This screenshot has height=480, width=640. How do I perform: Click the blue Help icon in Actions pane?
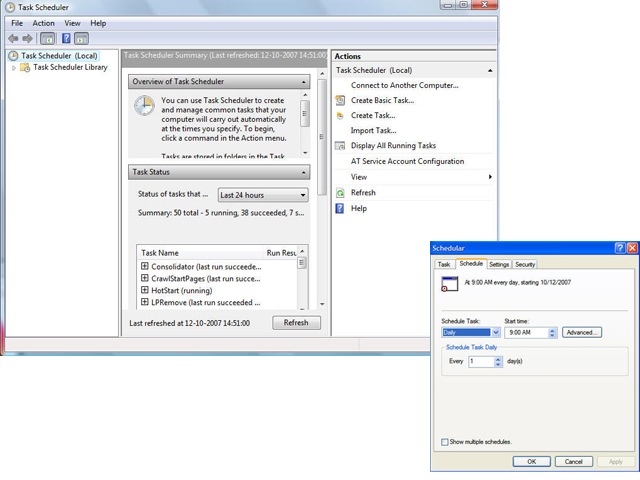[340, 208]
